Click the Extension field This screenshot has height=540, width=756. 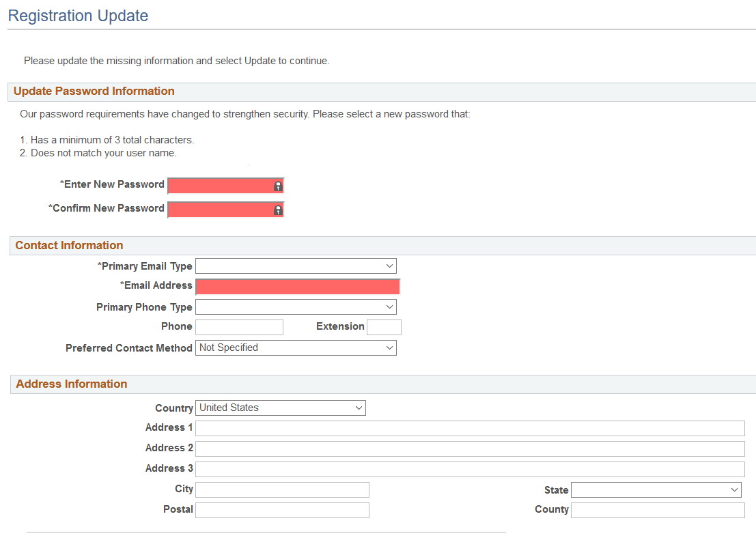coord(384,327)
